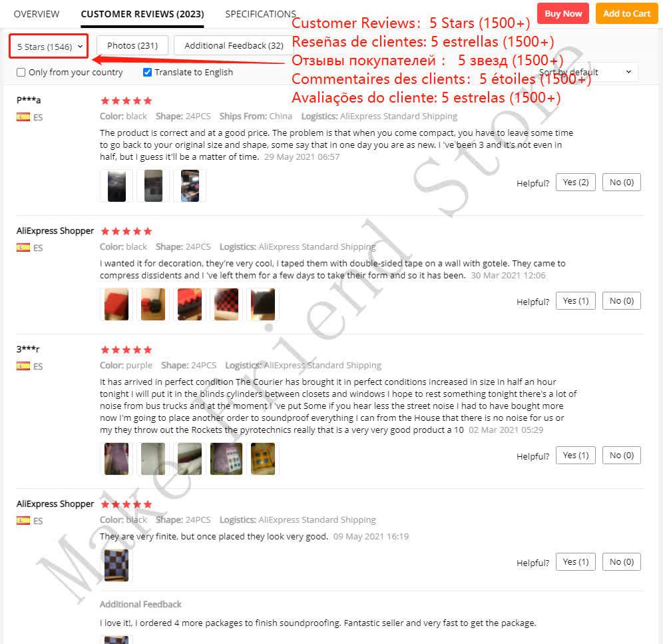Show Additional Feedback (32) reviews
This screenshot has height=644, width=663.
coord(234,45)
